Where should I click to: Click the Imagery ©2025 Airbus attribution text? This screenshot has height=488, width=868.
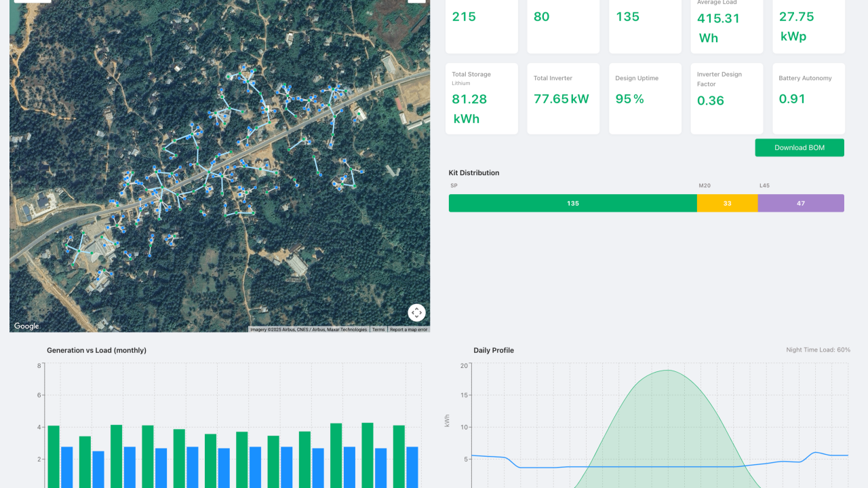tap(309, 330)
